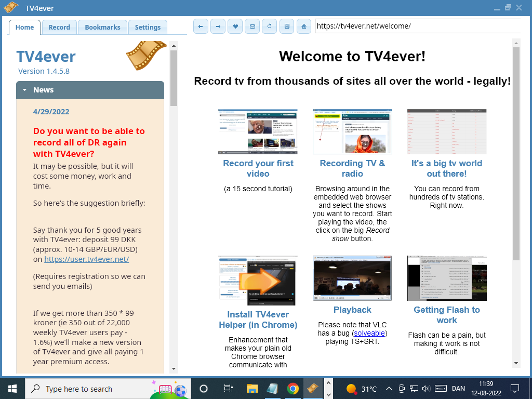Click the Meet Now camera tray icon
This screenshot has height=399, width=532.
click(x=402, y=389)
